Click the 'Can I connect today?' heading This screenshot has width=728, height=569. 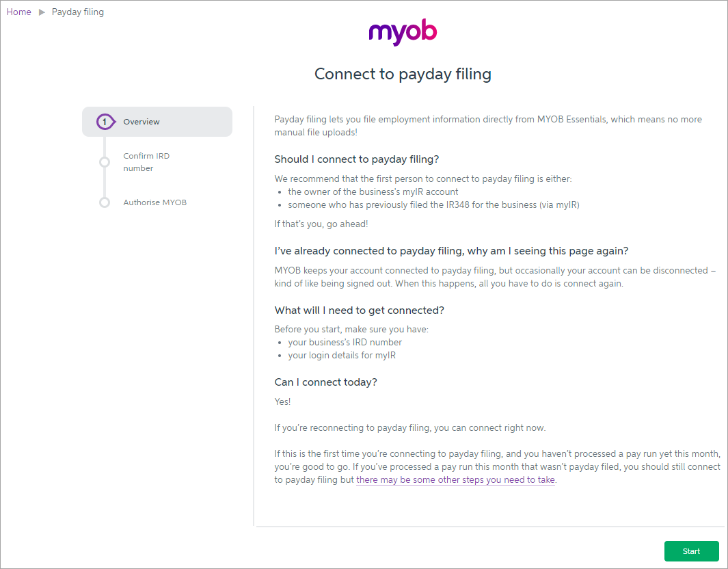click(325, 382)
